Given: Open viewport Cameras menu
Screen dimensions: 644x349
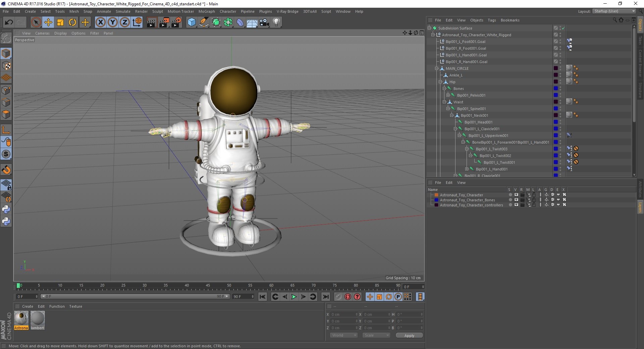Looking at the screenshot, I should click(x=42, y=33).
